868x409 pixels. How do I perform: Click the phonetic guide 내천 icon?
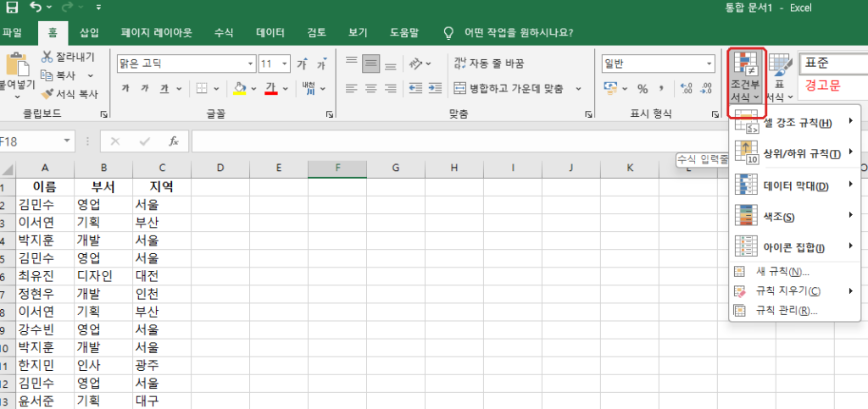pos(309,88)
